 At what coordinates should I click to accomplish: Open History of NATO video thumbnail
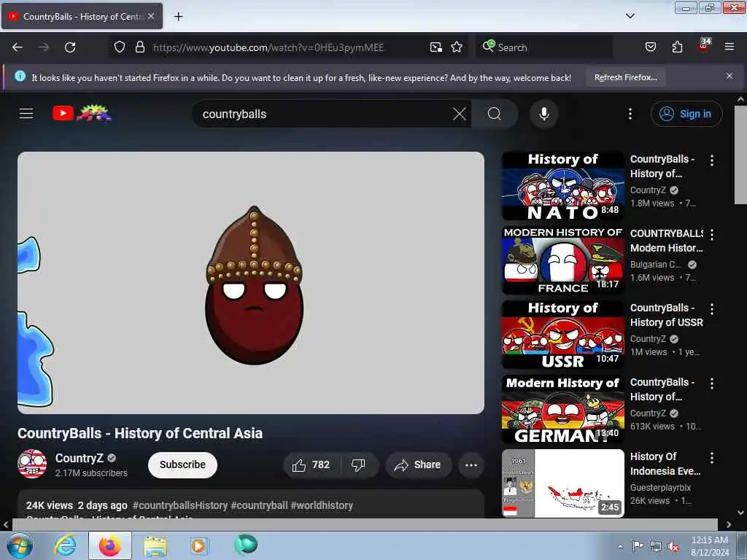(562, 186)
